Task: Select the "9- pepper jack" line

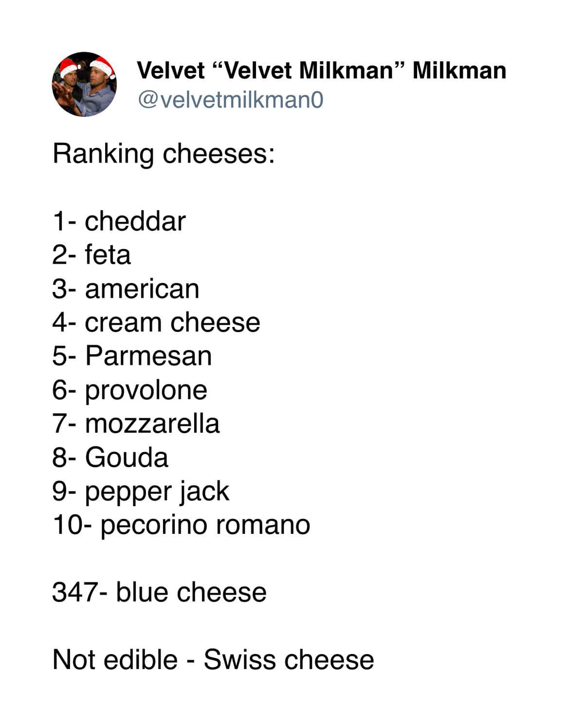Action: [141, 491]
